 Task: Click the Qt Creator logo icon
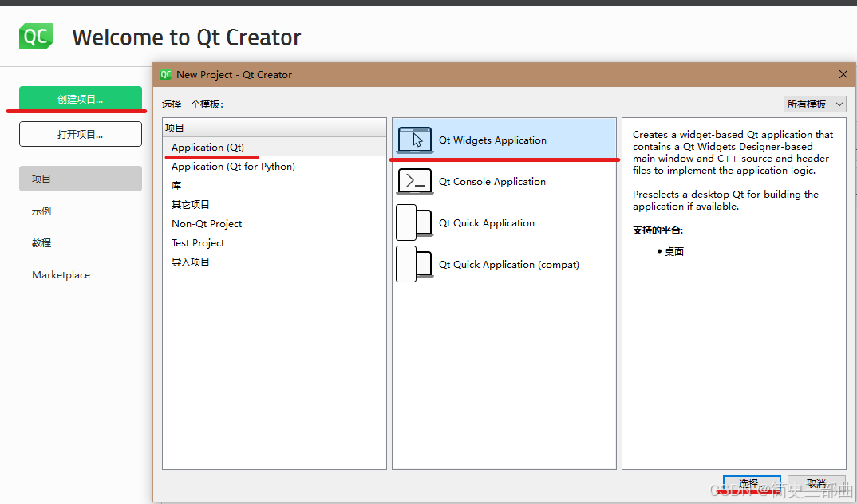point(36,36)
